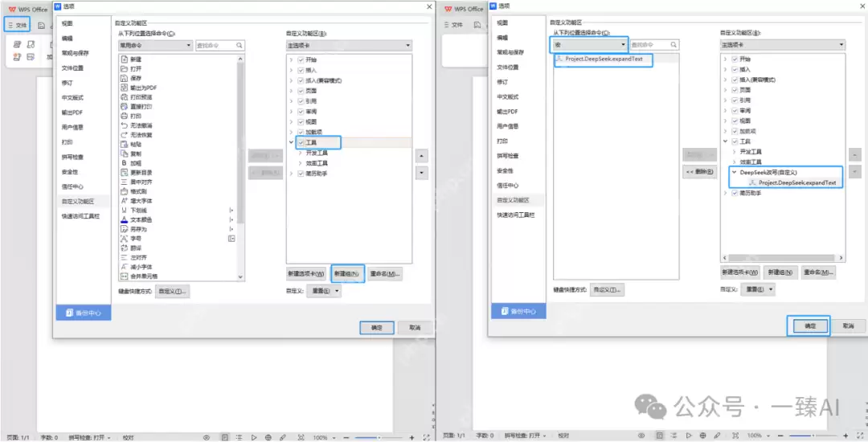
Task: Click the << 删除(R) button
Action: (699, 172)
